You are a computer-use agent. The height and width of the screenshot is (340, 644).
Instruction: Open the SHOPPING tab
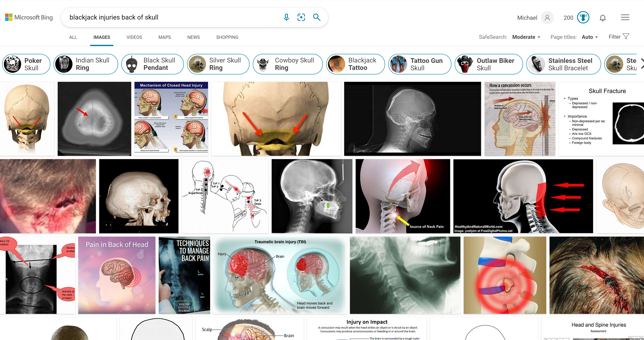[227, 37]
